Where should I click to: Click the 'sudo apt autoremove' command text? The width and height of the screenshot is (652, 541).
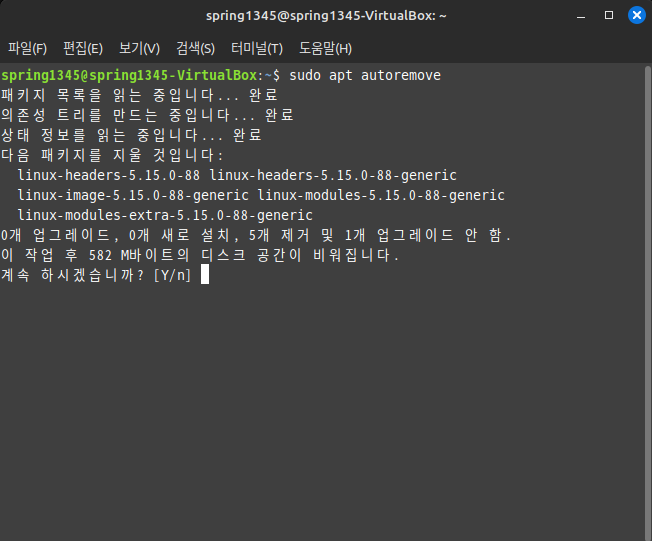(365, 75)
